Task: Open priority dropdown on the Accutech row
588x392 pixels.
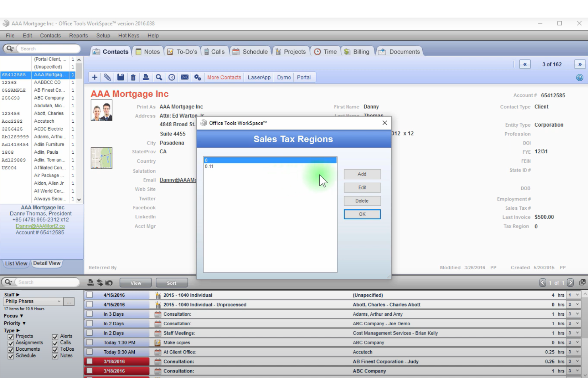Action: pyautogui.click(x=573, y=352)
